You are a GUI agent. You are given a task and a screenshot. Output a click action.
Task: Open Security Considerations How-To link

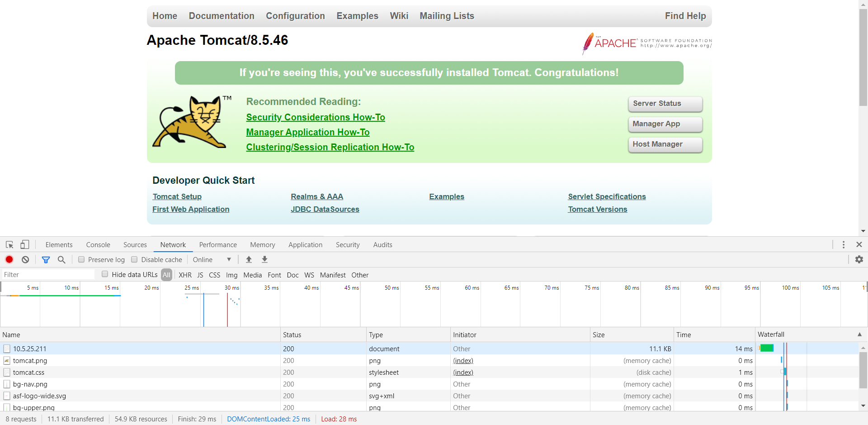pyautogui.click(x=316, y=117)
